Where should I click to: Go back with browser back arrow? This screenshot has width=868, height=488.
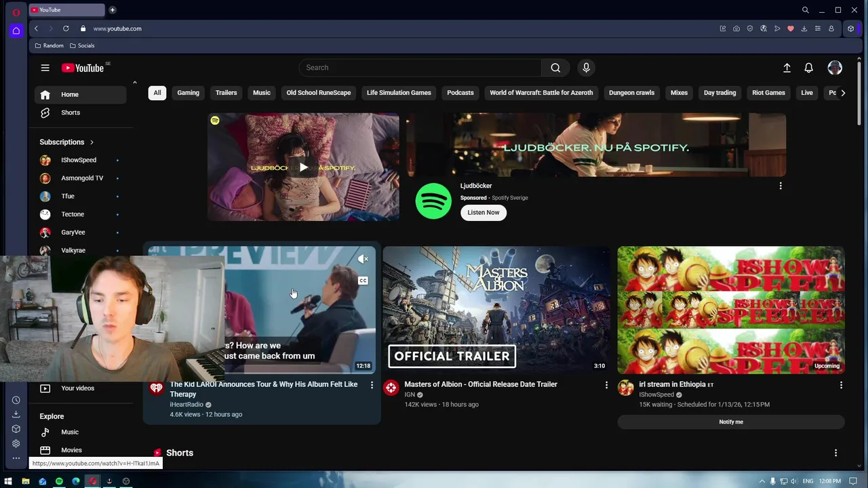(36, 28)
